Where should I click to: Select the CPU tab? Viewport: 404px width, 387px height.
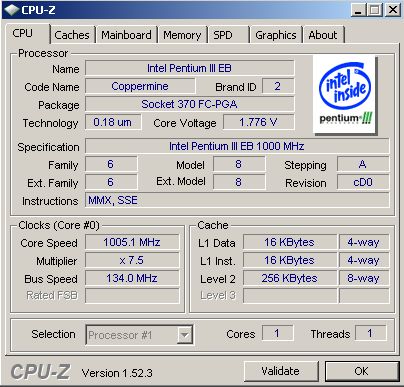pos(27,33)
